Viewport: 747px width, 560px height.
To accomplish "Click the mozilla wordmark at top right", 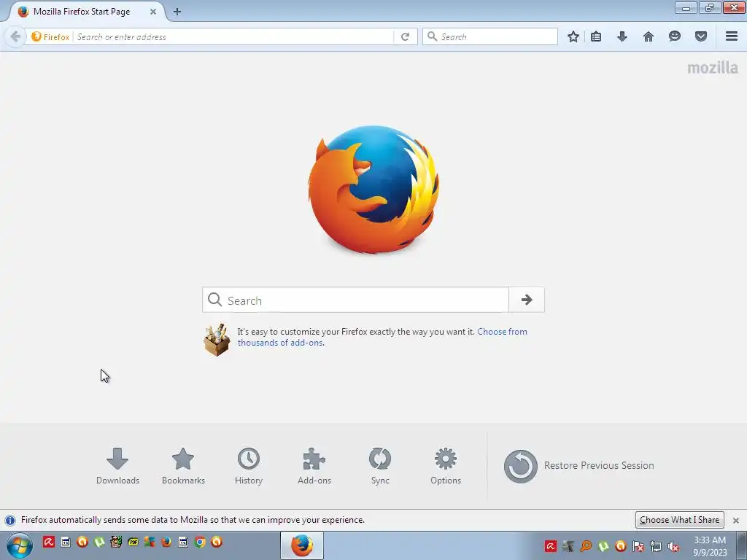I will 713,68.
